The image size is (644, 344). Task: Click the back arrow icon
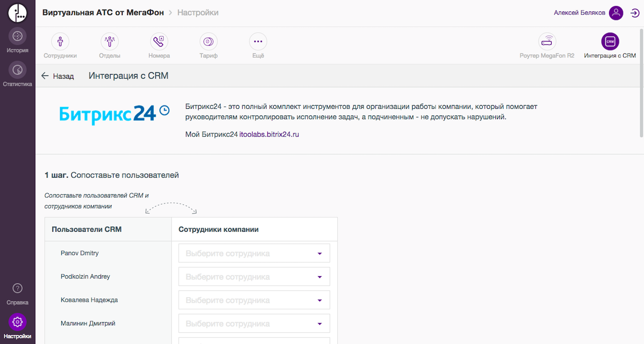pos(45,76)
